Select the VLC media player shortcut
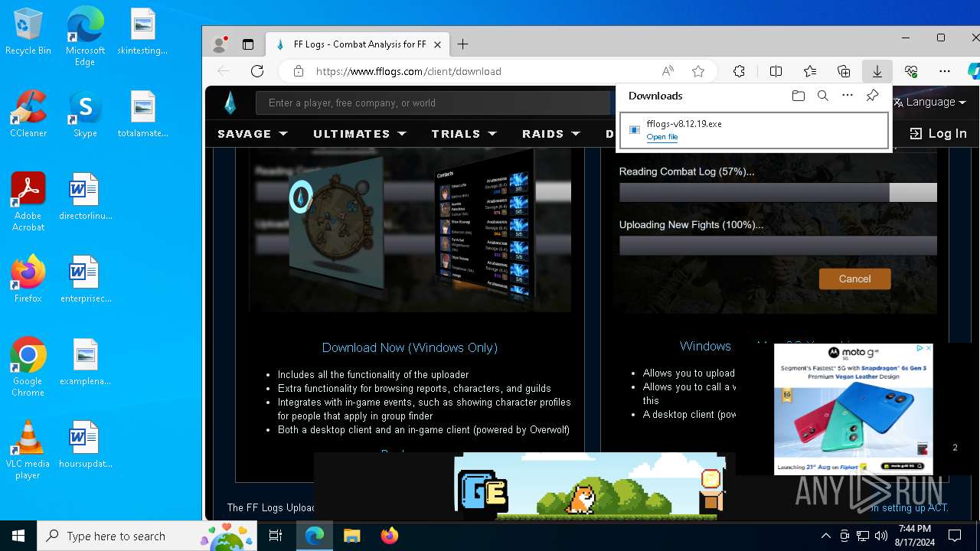 point(28,450)
